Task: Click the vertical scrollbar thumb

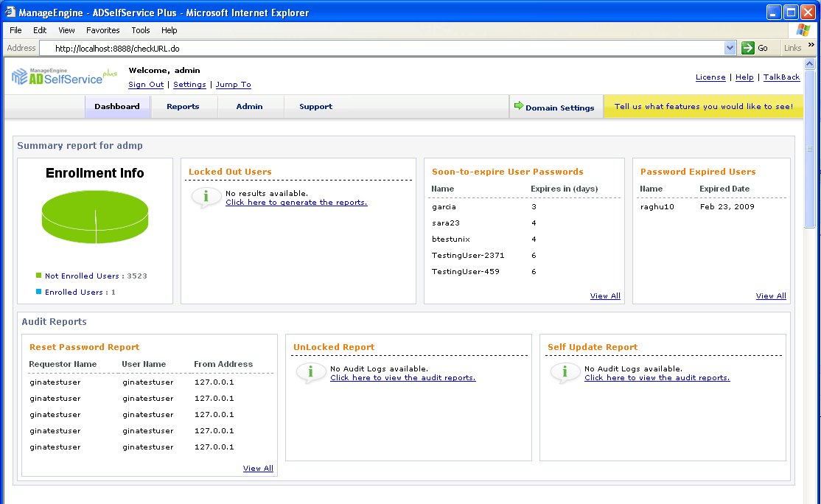Action: pos(809,149)
